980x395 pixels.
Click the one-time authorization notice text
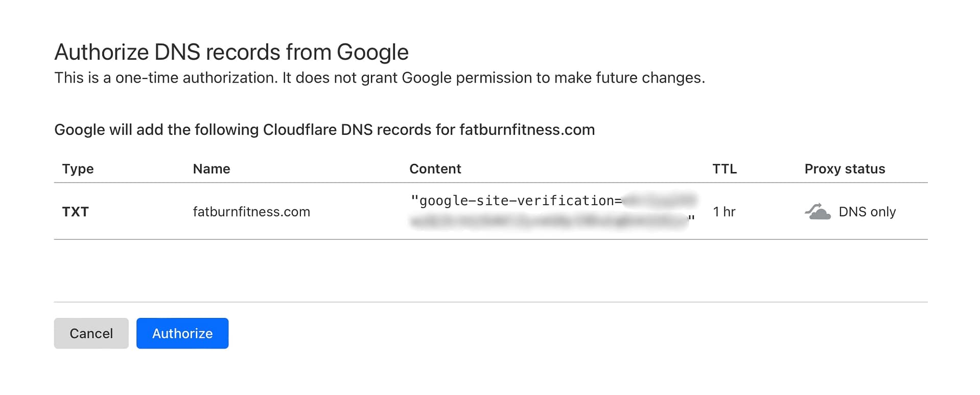[379, 78]
